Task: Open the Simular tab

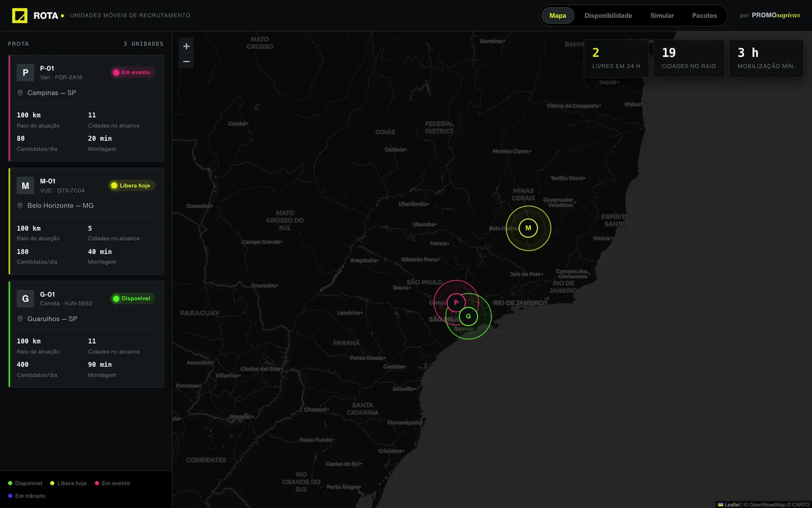Action: [662, 16]
